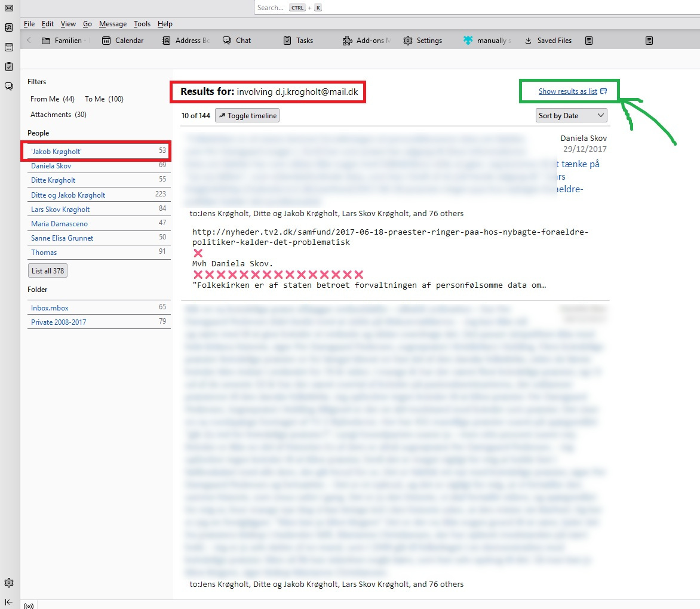The height and width of the screenshot is (609, 700).
Task: Click first result's recipients line
Action: click(x=326, y=213)
